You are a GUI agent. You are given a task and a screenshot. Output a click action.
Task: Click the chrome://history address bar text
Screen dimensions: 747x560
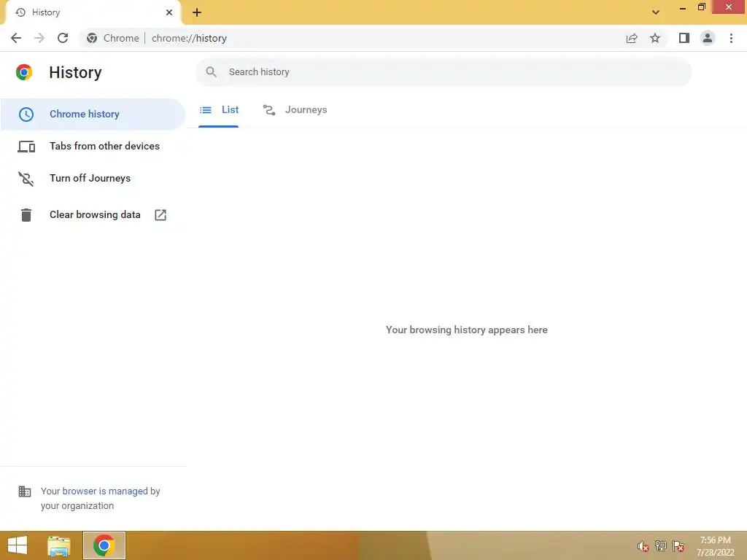pos(189,38)
